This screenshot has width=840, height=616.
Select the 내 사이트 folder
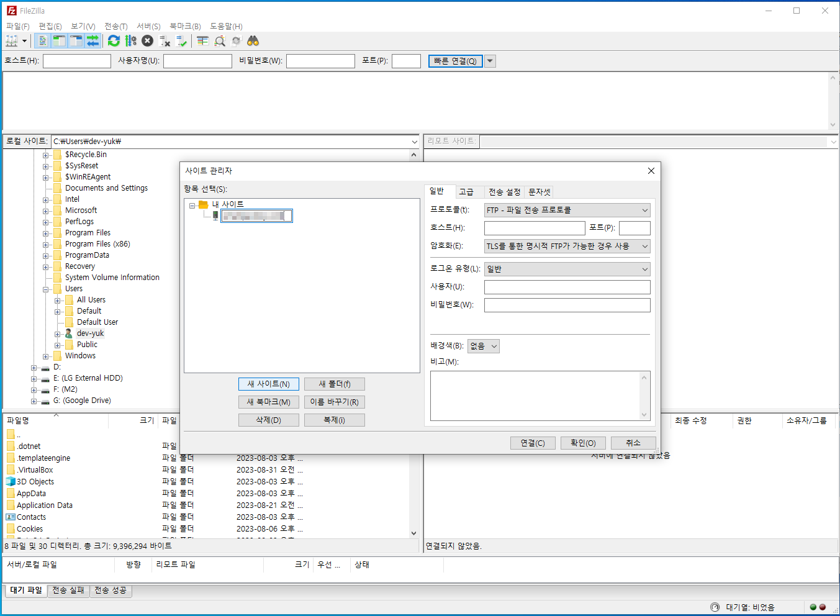[x=228, y=204]
